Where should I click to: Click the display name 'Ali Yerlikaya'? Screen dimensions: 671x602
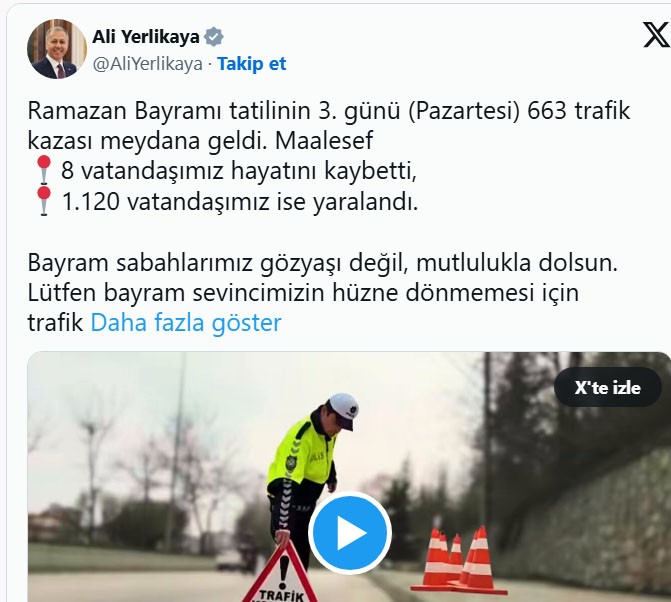146,37
